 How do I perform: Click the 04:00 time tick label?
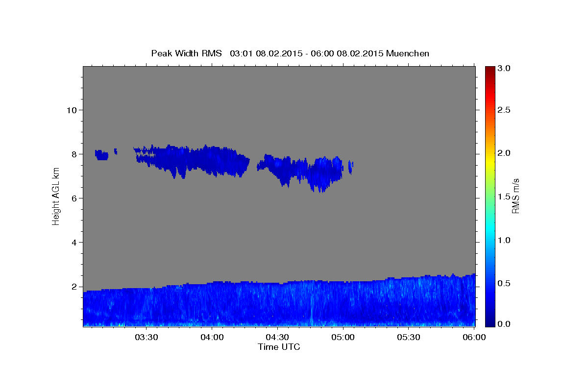[212, 337]
